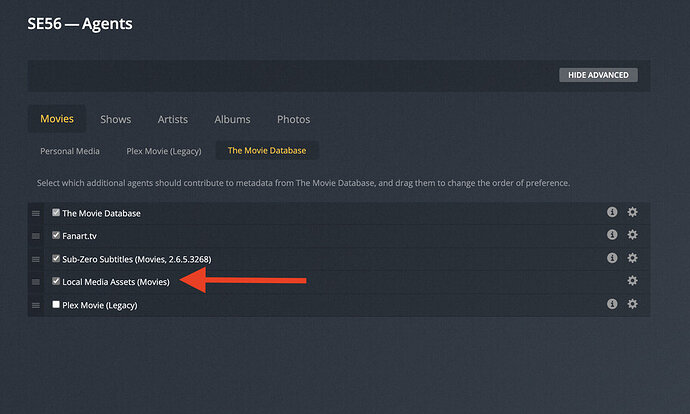Show info for Sub-Zero Subtitles agent
690x414 pixels.
coord(612,258)
